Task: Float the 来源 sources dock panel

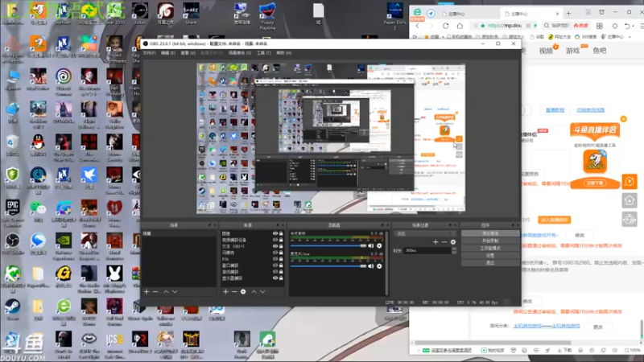Action: click(x=278, y=225)
